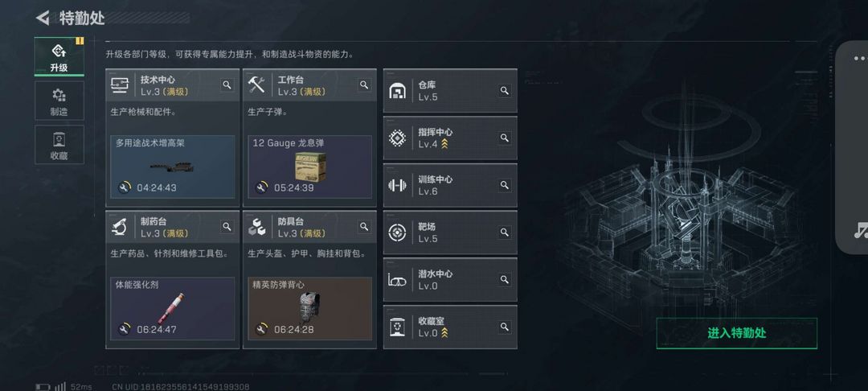Click the 进入特勤处 button
Viewport: 868px width, 391px height.
pos(737,333)
